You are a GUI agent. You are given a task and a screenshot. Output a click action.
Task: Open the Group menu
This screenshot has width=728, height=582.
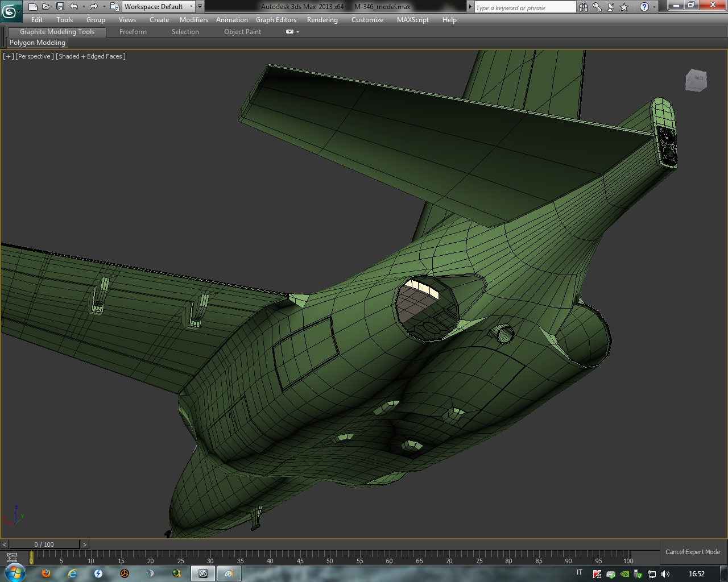96,20
